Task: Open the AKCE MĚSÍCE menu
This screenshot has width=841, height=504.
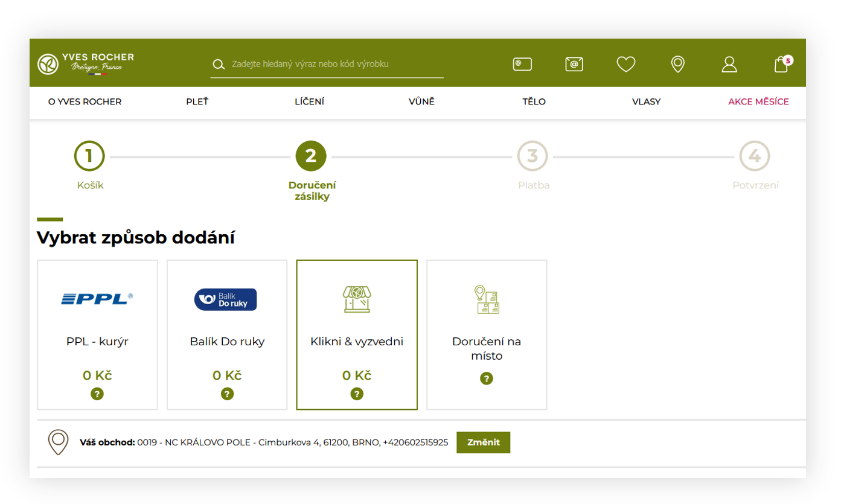Action: coord(758,101)
